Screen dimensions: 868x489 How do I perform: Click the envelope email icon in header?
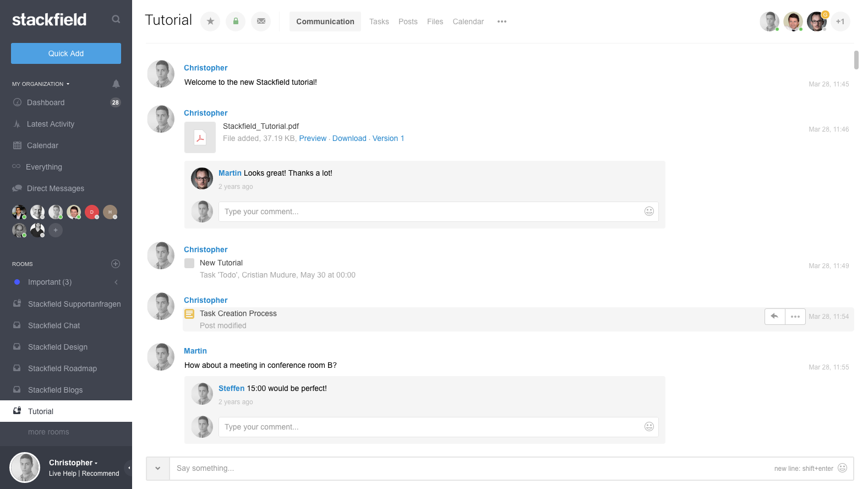coord(261,21)
